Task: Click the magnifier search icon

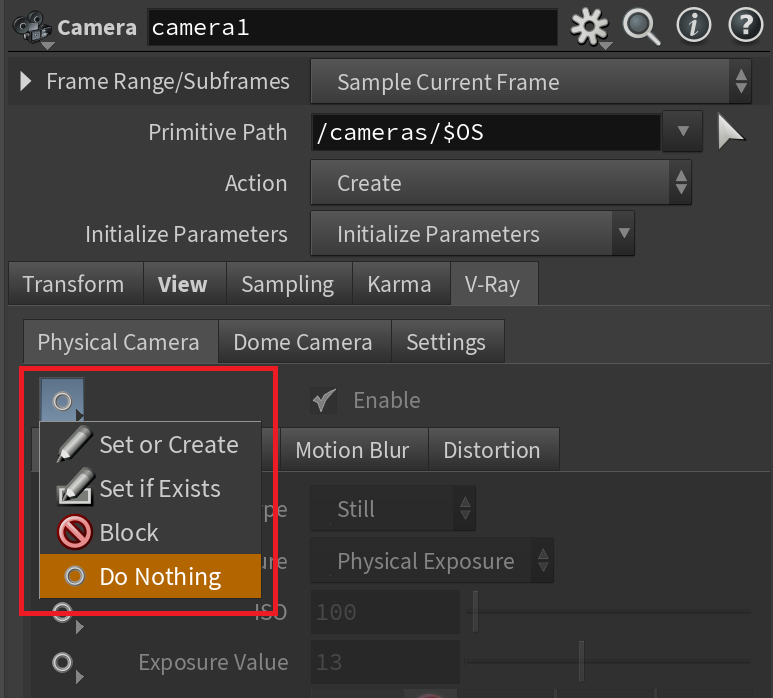Action: (x=641, y=27)
